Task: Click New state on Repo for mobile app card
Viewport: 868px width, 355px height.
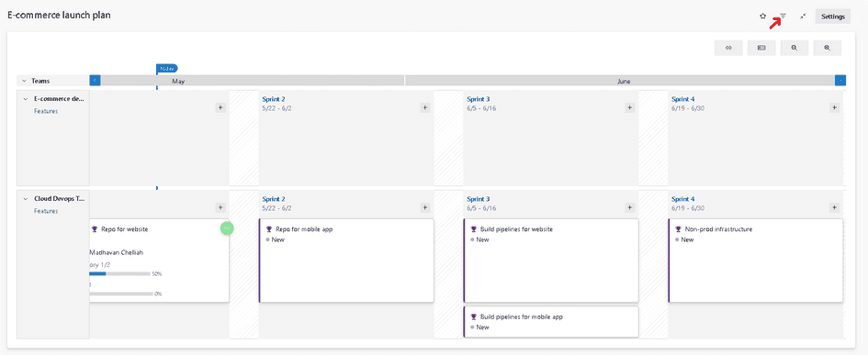Action: pos(278,239)
